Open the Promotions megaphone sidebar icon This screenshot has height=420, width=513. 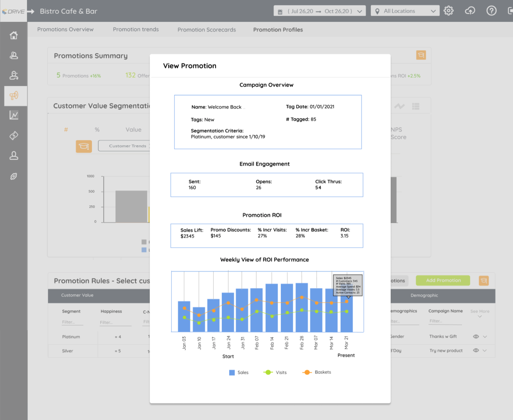click(x=14, y=96)
